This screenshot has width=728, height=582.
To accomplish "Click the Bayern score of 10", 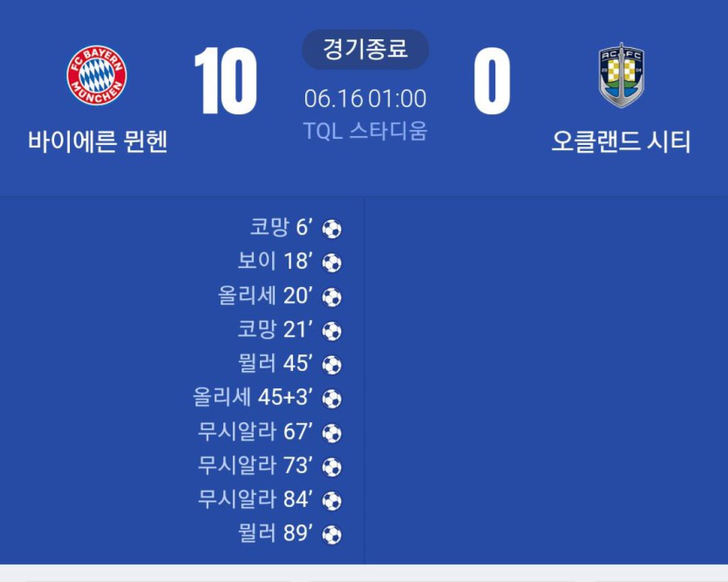I will (226, 81).
